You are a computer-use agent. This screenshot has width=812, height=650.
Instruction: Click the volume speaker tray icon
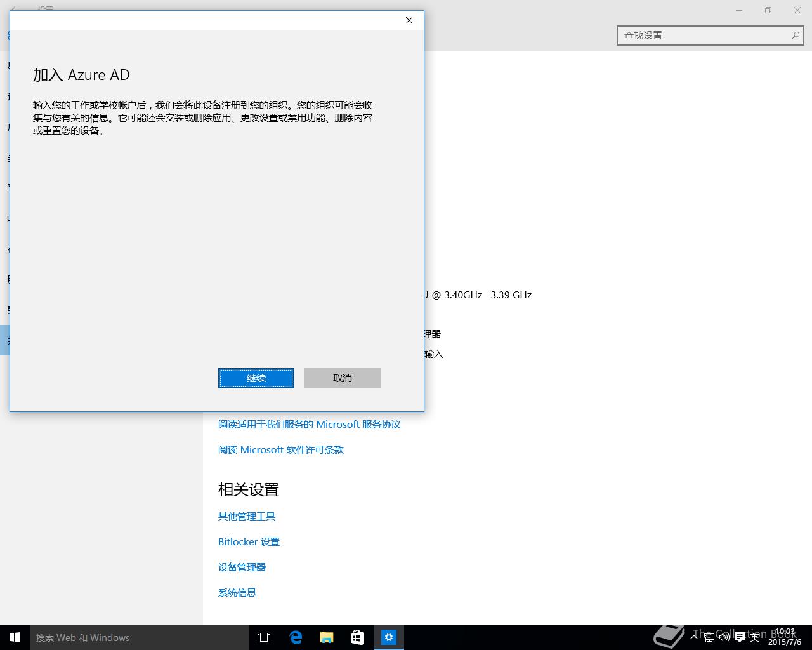(x=724, y=637)
